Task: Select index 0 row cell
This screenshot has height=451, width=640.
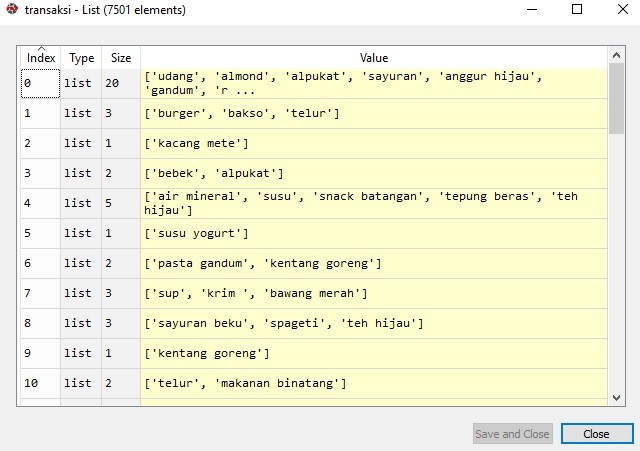Action: [x=41, y=84]
